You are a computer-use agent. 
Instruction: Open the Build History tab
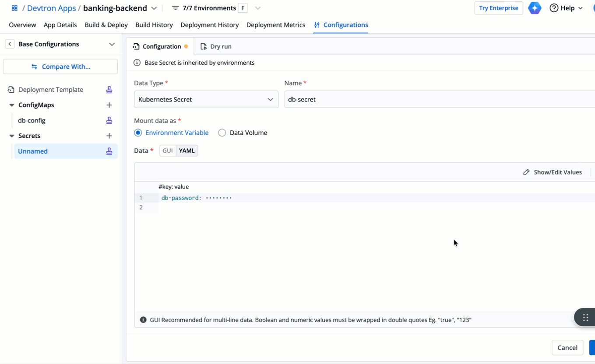pos(154,25)
